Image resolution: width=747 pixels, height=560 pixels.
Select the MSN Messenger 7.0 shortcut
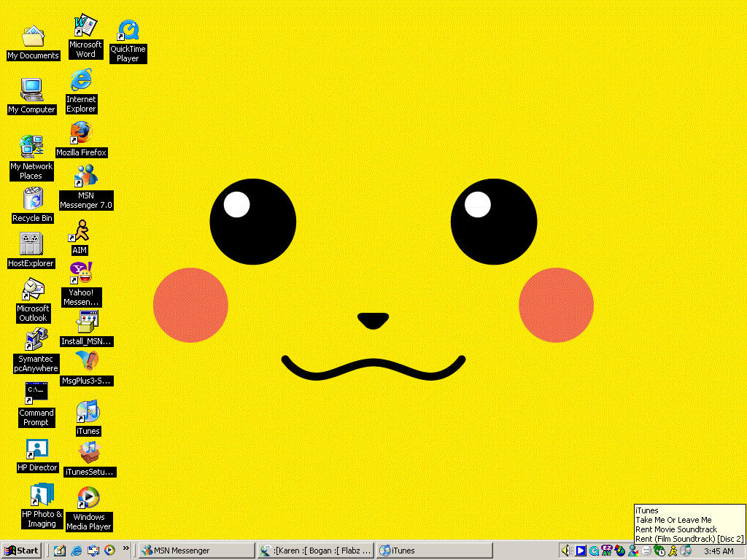[x=86, y=187]
